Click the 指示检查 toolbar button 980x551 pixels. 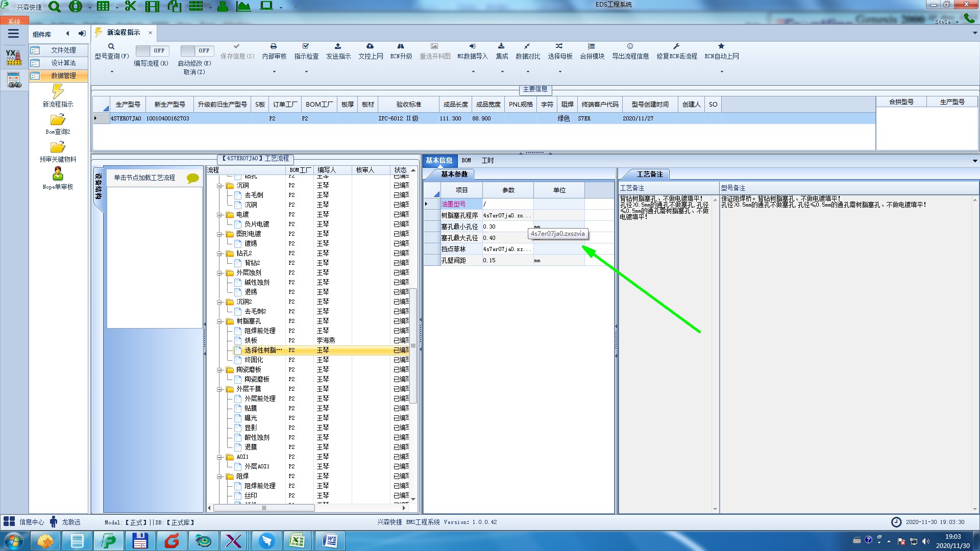(306, 51)
